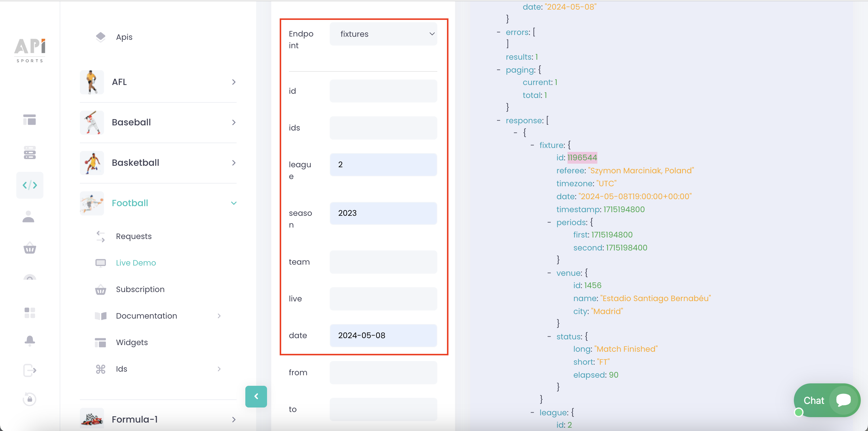Click the Baseball sidebar icon

click(92, 122)
